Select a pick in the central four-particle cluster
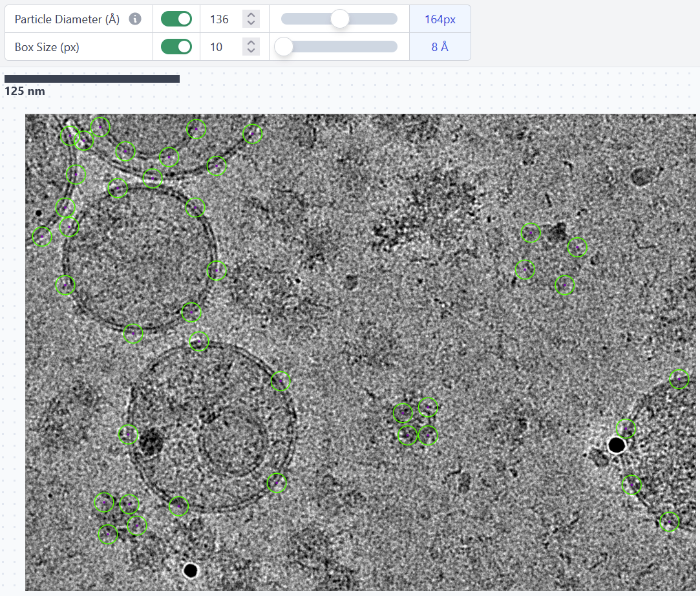 pos(403,412)
